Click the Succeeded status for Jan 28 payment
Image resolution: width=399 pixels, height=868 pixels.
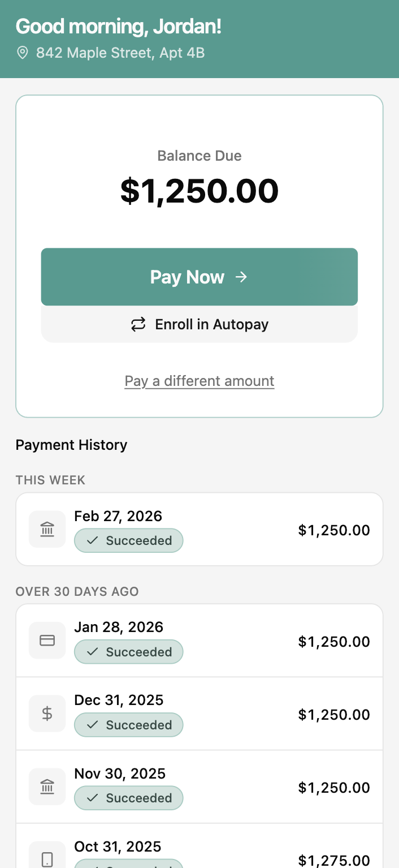[x=129, y=652]
